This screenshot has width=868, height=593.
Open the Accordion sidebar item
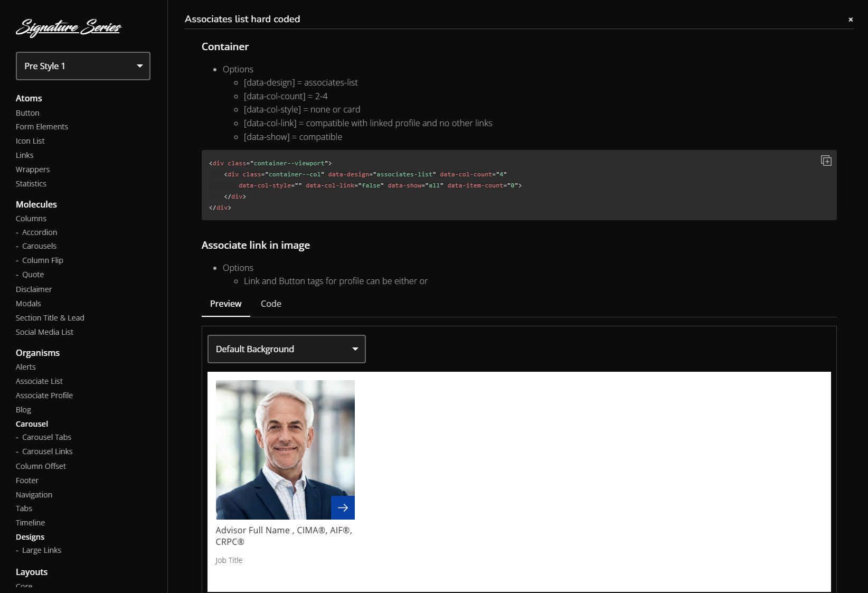click(40, 232)
